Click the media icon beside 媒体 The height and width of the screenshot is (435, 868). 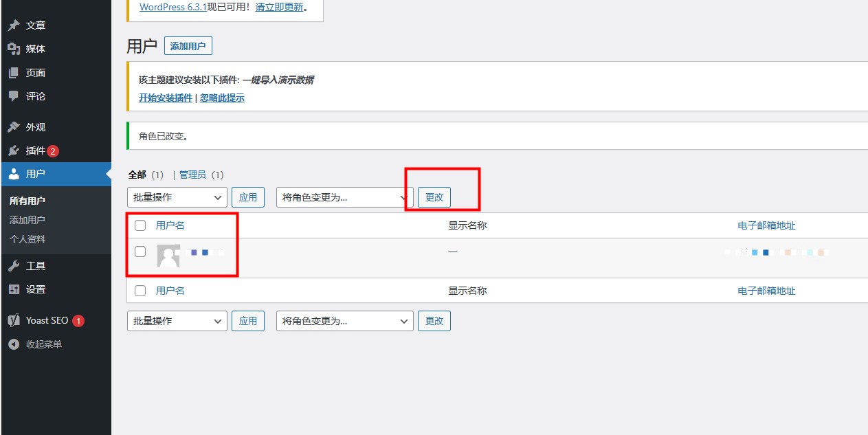[14, 49]
